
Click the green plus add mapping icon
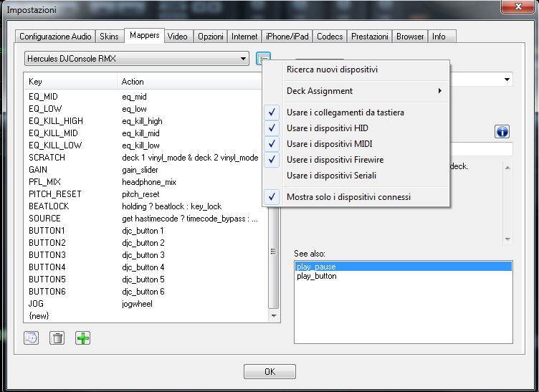coord(82,338)
